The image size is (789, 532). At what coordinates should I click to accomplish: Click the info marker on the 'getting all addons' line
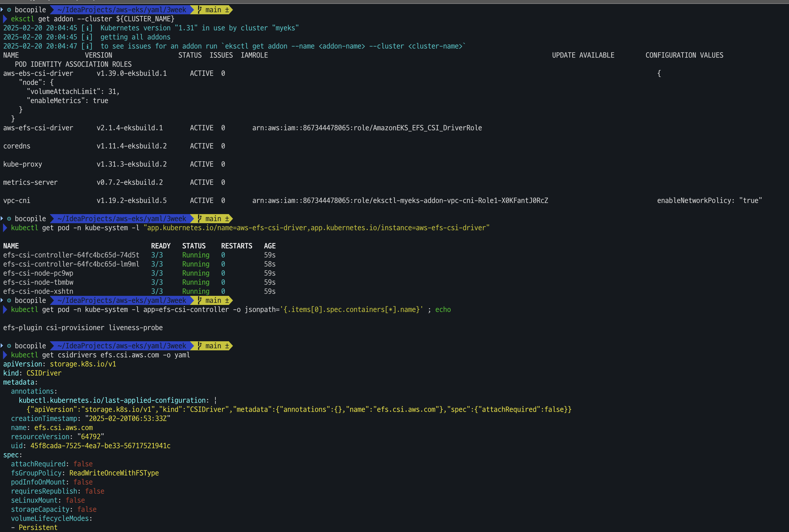[87, 37]
